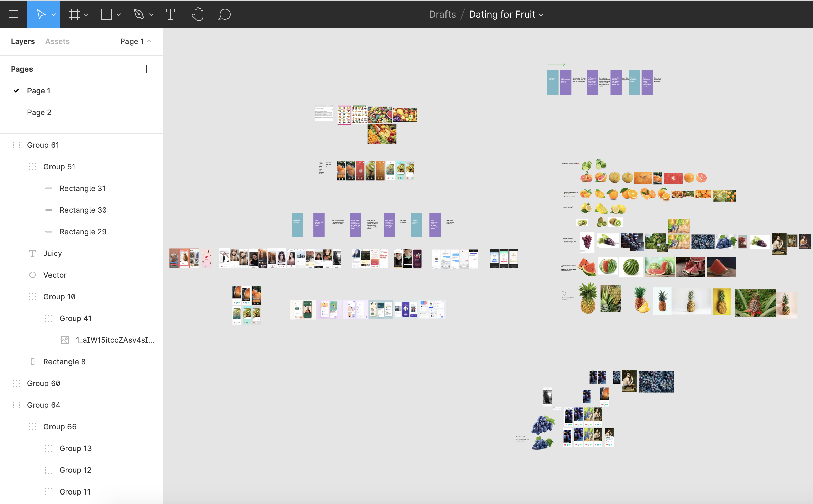Screen dimensions: 813x504
Task: Activate the Hand tool
Action: click(198, 14)
